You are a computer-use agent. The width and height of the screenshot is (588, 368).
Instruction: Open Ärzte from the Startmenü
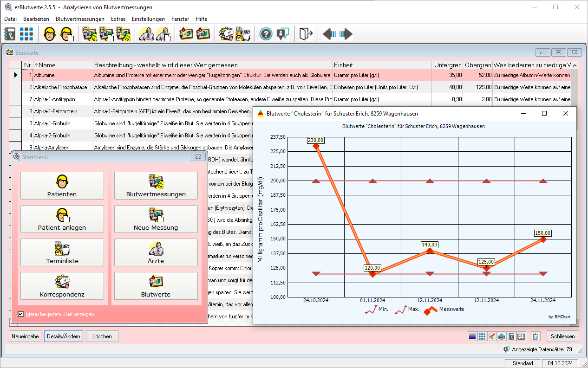click(156, 252)
